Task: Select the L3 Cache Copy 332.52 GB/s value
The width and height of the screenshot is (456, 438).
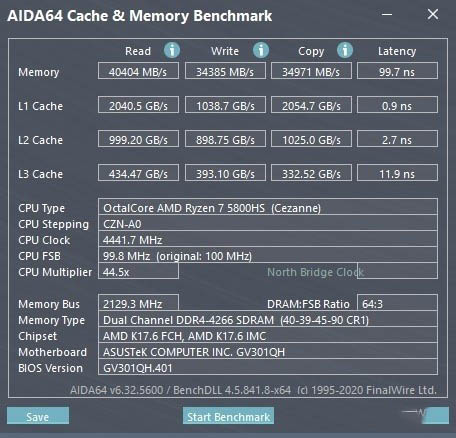Action: point(311,173)
